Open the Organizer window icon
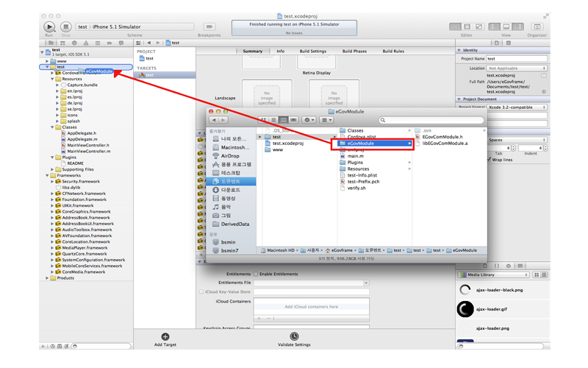Screen dimensions: 588x368 (537, 27)
